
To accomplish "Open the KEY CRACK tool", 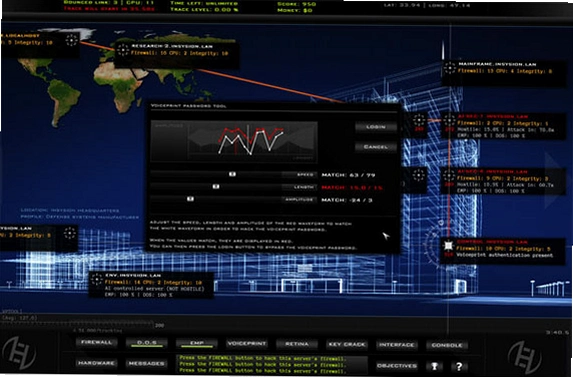I will point(346,344).
